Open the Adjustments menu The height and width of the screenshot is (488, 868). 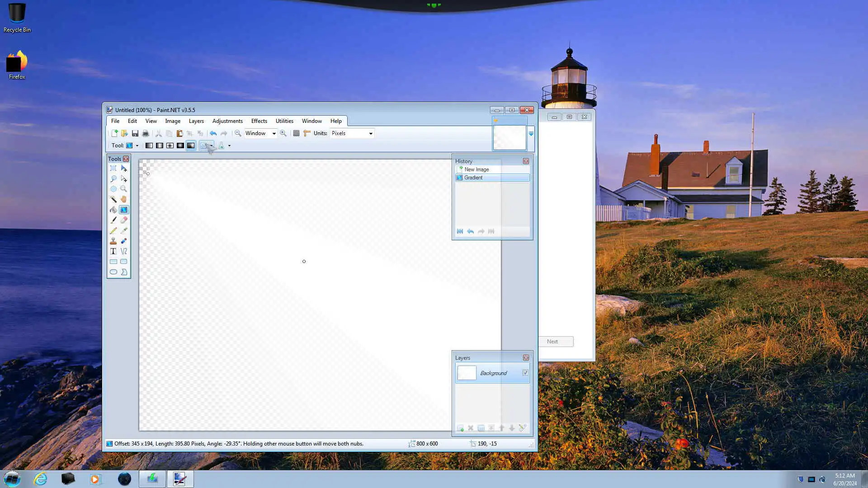click(x=227, y=121)
